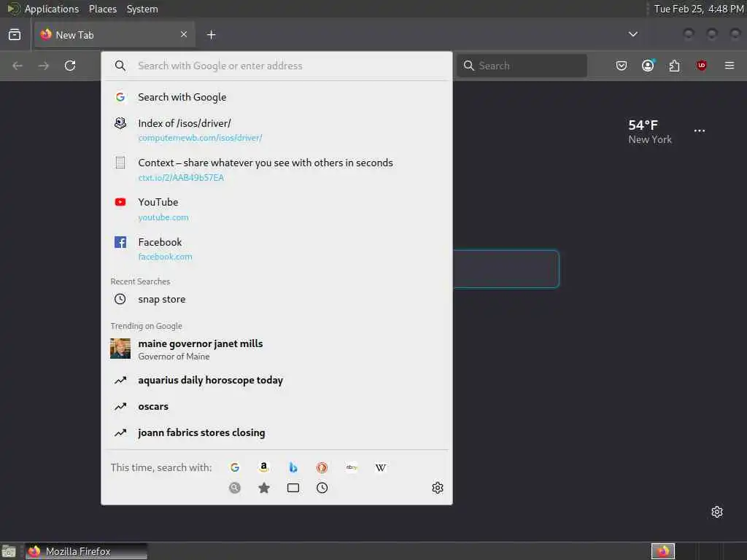747x560 pixels.
Task: Open the Pocket save icon
Action: 622,66
